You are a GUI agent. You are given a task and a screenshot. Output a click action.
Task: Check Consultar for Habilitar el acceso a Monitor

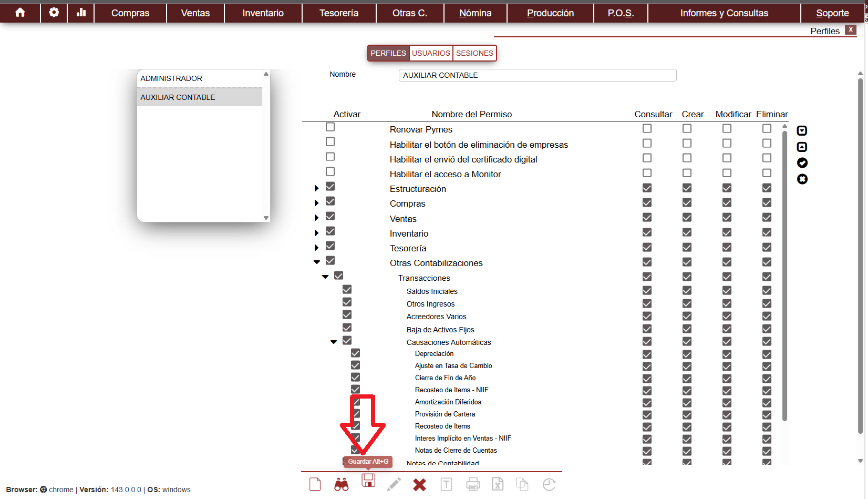(647, 173)
